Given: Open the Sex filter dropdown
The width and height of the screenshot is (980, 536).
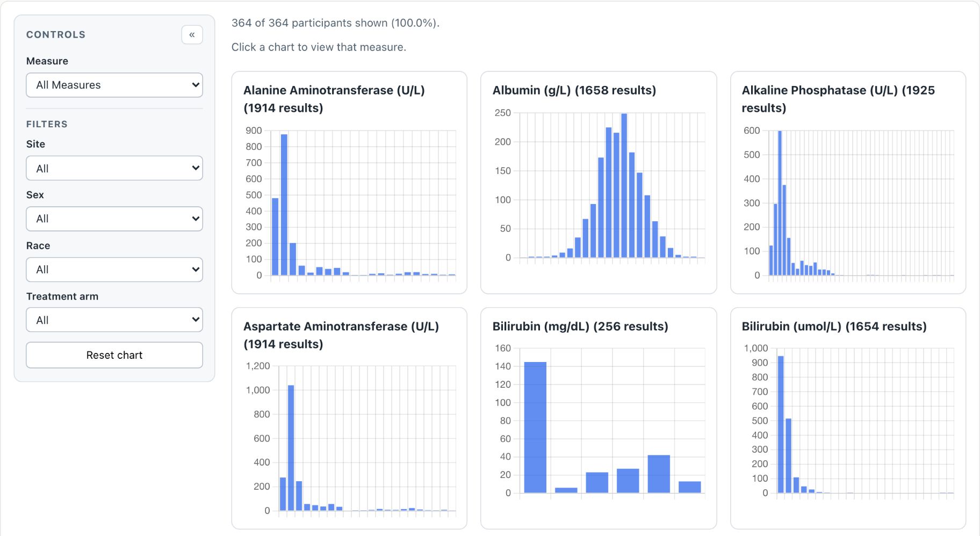Looking at the screenshot, I should point(114,219).
